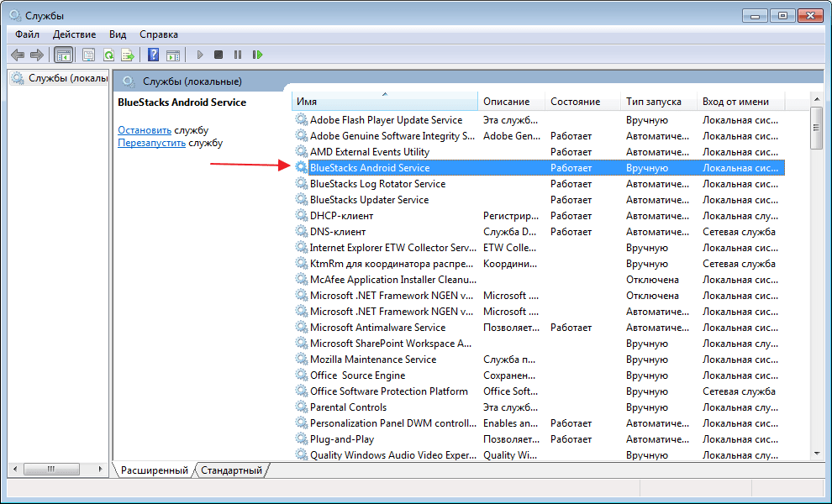This screenshot has width=832, height=504.
Task: Open service Properties from the toolbar
Action: coord(88,55)
